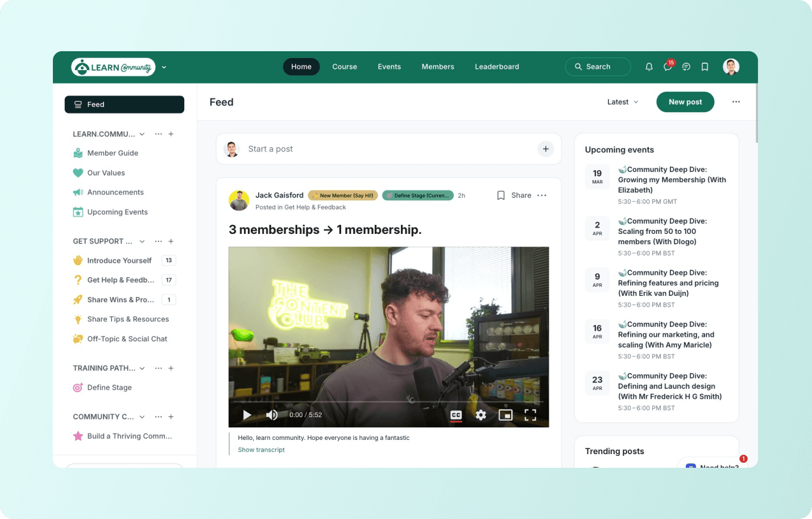
Task: Toggle closed captions on the video
Action: pos(455,415)
